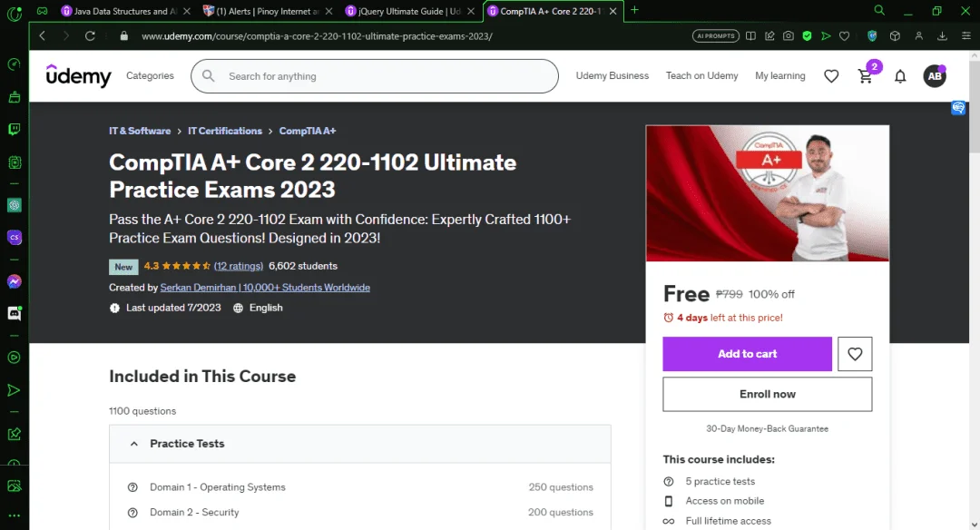
Task: Open the shopping cart with 2 items
Action: pyautogui.click(x=866, y=76)
